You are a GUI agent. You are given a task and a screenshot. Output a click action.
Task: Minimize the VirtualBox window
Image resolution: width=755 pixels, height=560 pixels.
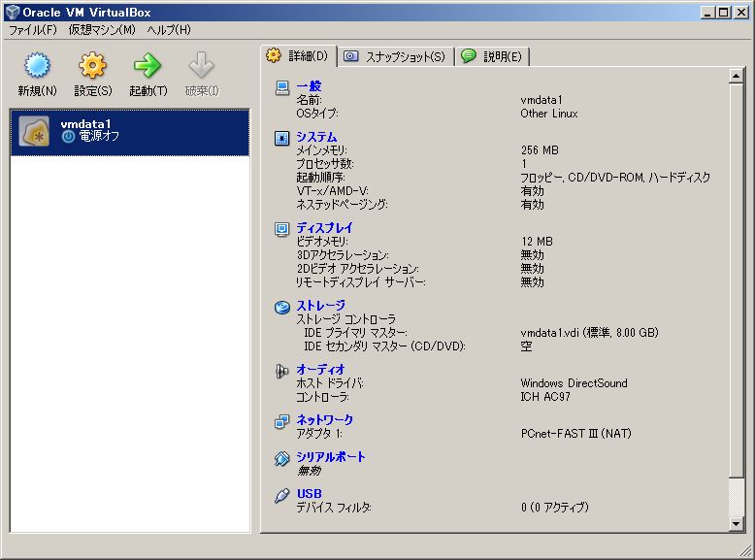coord(707,12)
